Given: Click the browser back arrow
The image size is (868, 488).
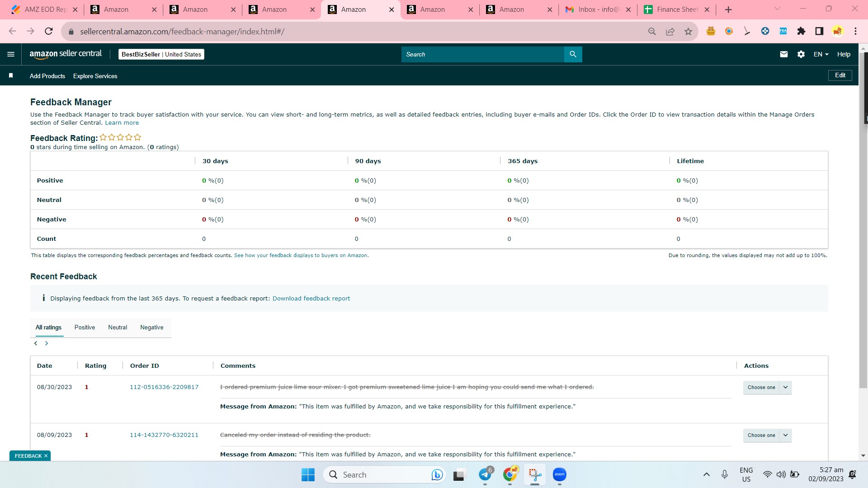Looking at the screenshot, I should 12,31.
